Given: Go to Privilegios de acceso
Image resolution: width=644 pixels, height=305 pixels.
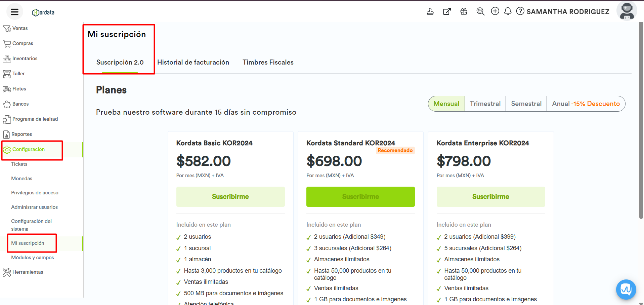Looking at the screenshot, I should click(x=35, y=193).
